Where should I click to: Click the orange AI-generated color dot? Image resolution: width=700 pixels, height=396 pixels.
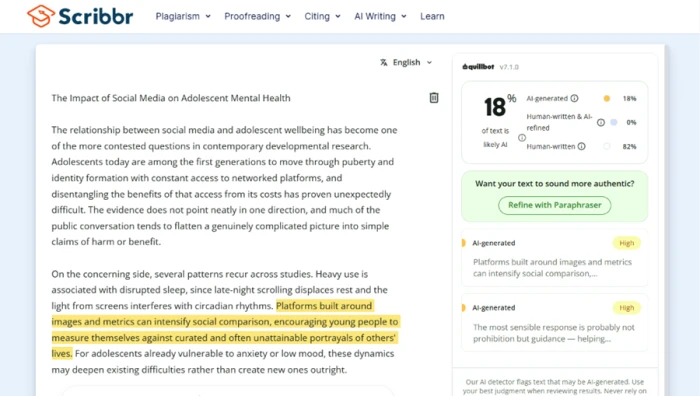click(x=607, y=98)
